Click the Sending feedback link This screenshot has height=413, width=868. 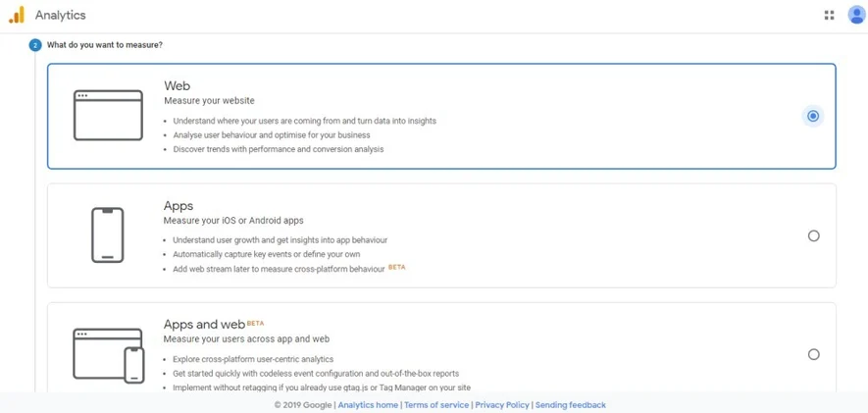click(570, 405)
